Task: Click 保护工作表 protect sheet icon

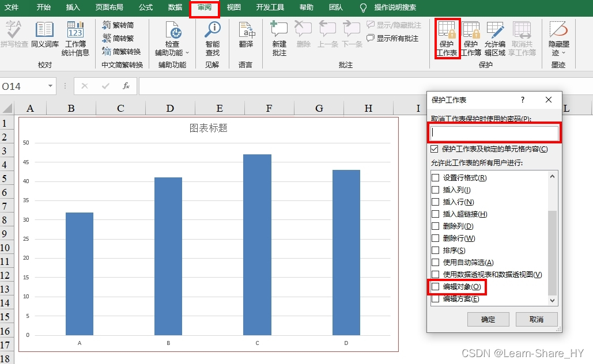Action: click(447, 30)
